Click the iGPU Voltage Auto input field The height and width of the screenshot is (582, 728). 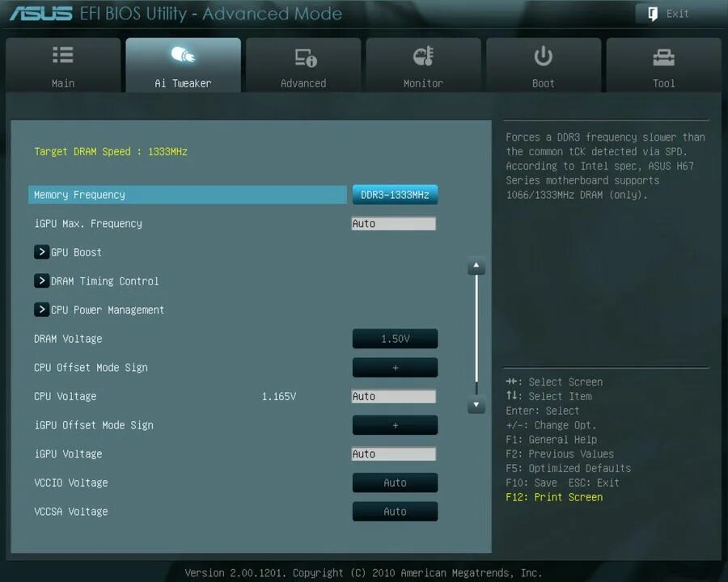394,454
